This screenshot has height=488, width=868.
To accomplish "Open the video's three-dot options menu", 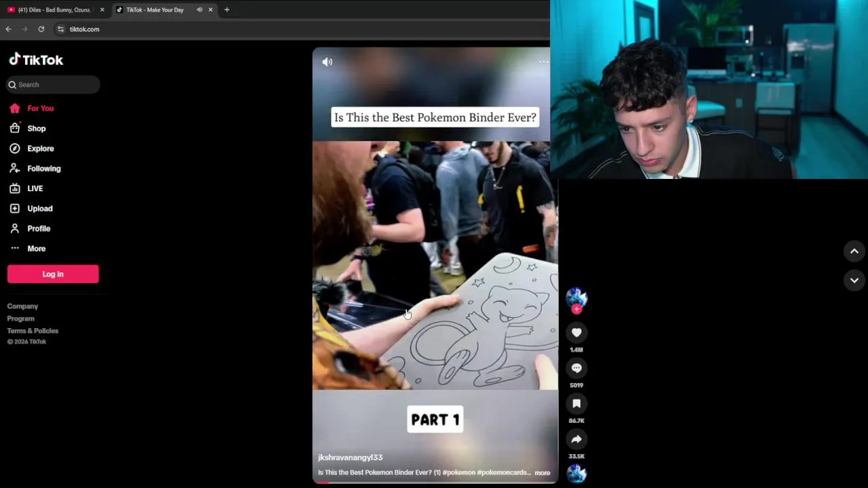I will click(543, 62).
